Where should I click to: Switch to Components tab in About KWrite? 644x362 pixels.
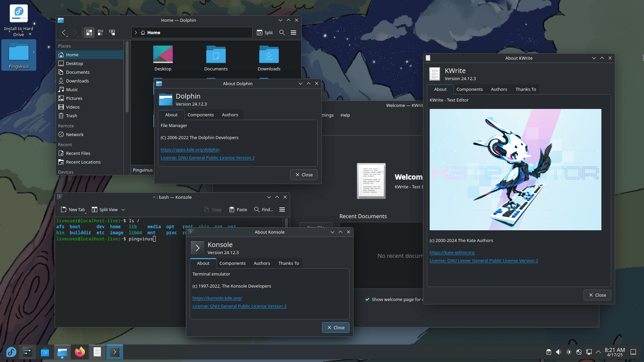(470, 89)
